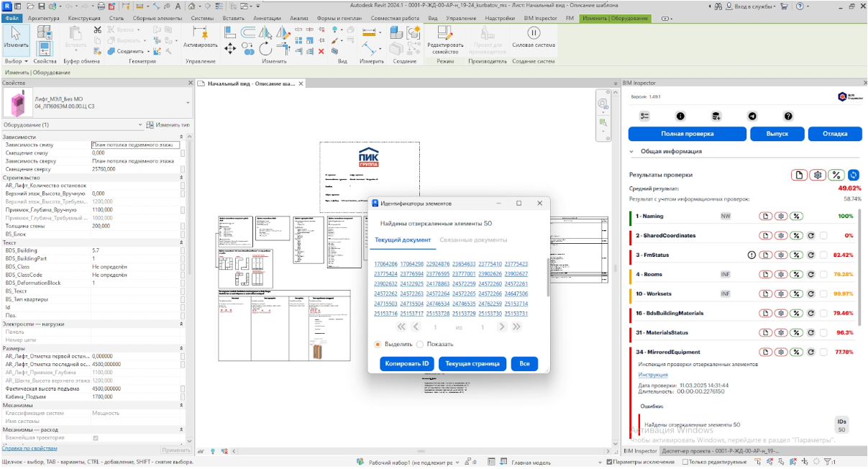This screenshot has width=868, height=469.
Task: Click the rerun icon on the MirroredEquipment row
Action: [x=811, y=352]
